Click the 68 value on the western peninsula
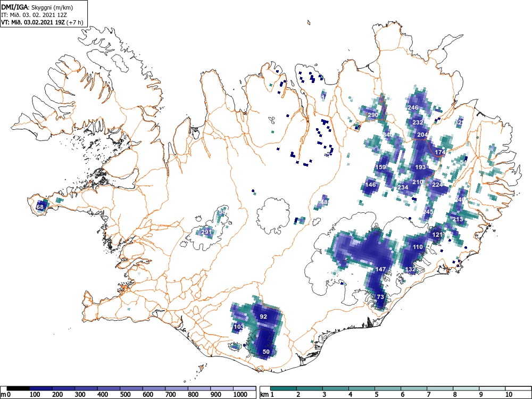 40,207
